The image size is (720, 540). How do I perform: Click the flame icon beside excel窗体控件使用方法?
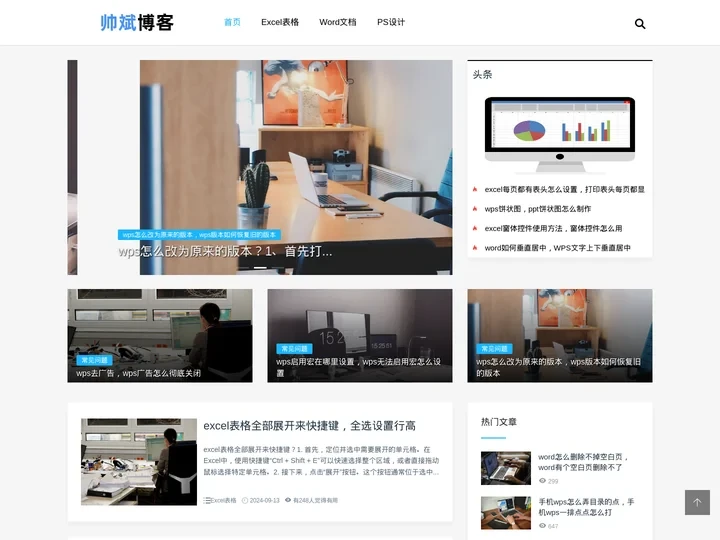coord(475,228)
